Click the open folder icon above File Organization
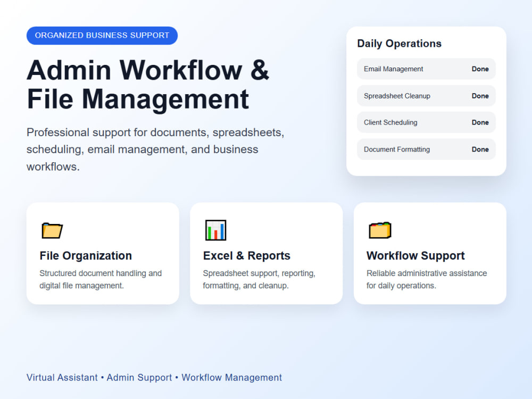Viewport: 532px width, 399px height. (52, 230)
